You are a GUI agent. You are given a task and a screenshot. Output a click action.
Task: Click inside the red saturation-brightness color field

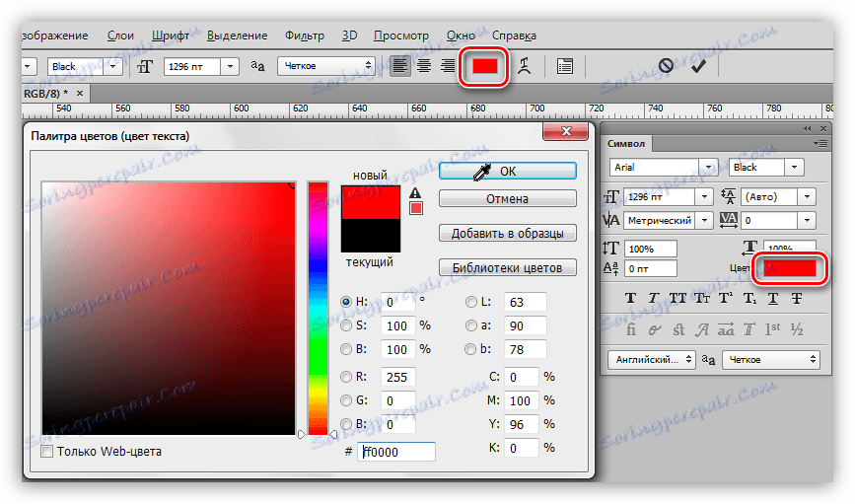click(169, 308)
